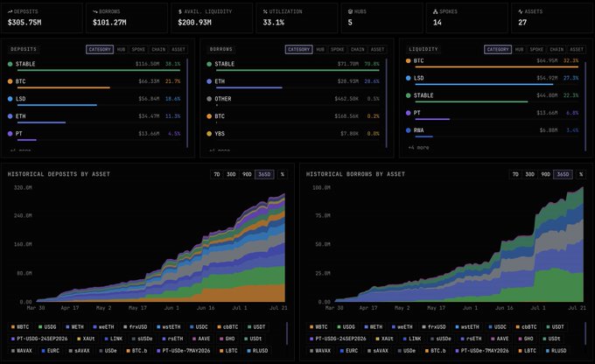The height and width of the screenshot is (364, 595).
Task: Toggle USDG series in Deposits chart legend
Action: click(47, 326)
